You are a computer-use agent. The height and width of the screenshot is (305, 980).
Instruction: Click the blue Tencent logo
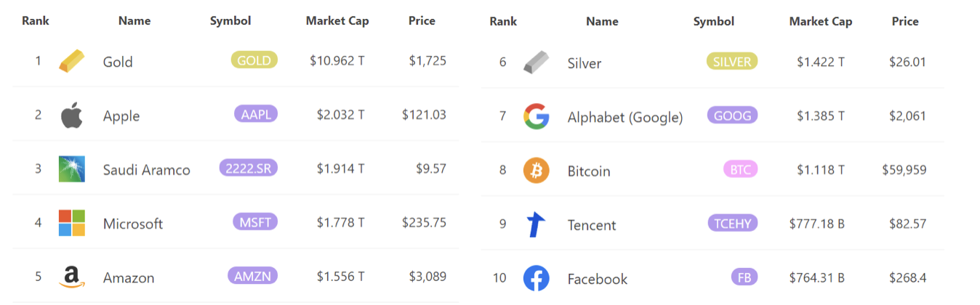537,224
